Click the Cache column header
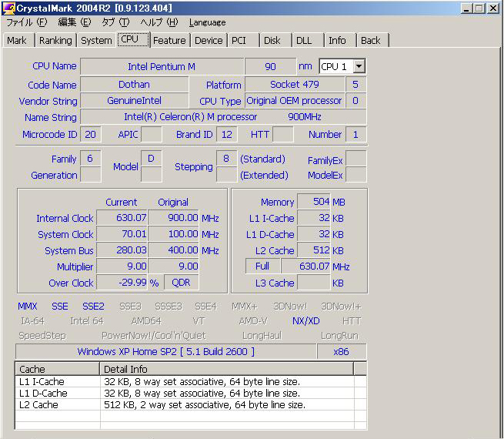Viewport: 504px width, 439px height. [x=58, y=369]
